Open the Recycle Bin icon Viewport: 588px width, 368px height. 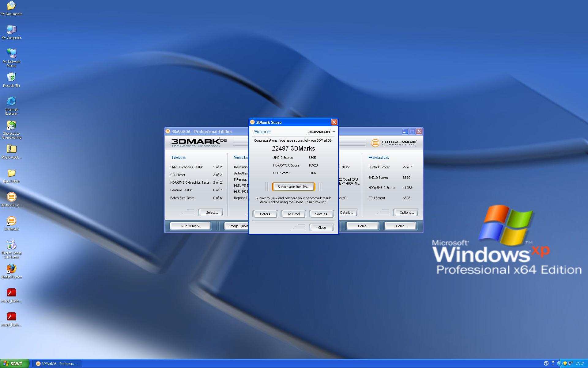pos(11,80)
